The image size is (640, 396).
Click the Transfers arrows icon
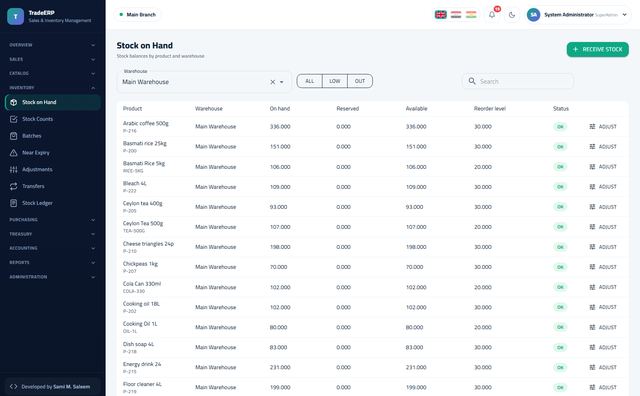(x=13, y=186)
